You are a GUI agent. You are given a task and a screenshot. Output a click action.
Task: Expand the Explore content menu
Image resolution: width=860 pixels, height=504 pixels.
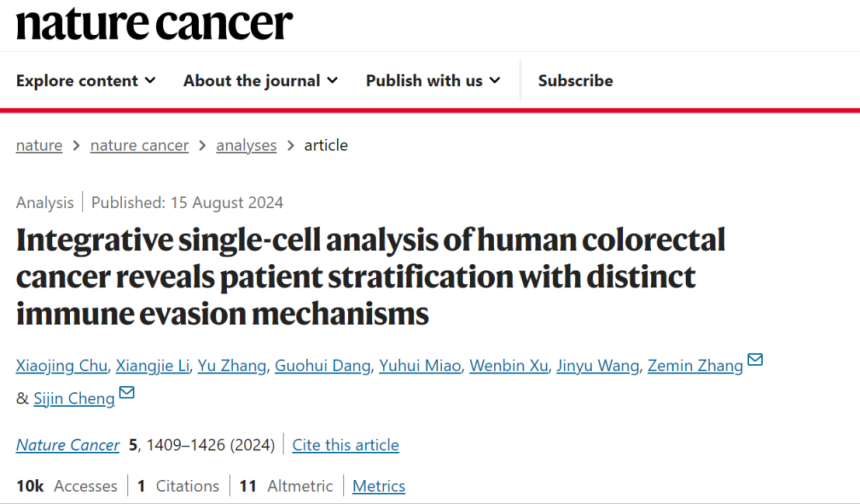click(86, 80)
